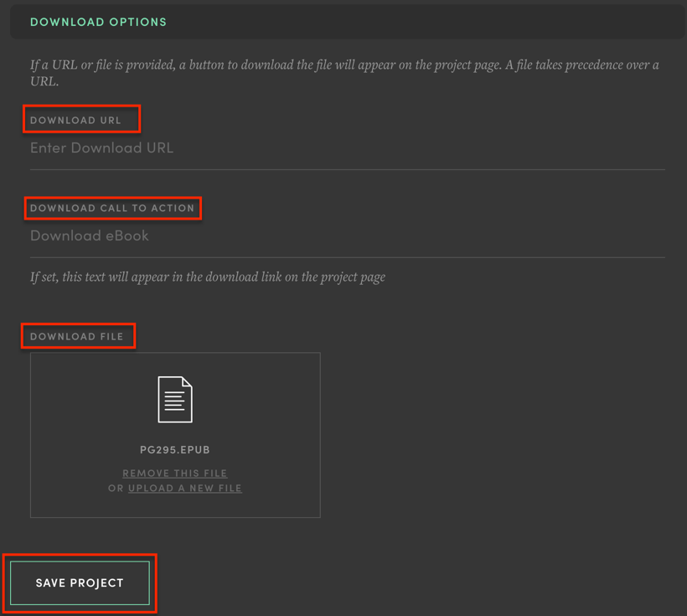Choose Upload a New File link
The width and height of the screenshot is (687, 616).
click(184, 489)
